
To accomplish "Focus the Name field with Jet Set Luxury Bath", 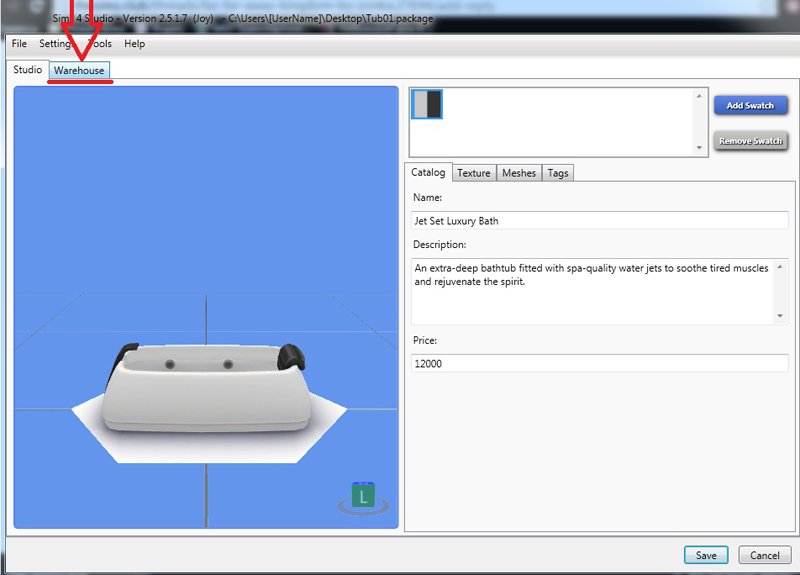I will pyautogui.click(x=600, y=220).
